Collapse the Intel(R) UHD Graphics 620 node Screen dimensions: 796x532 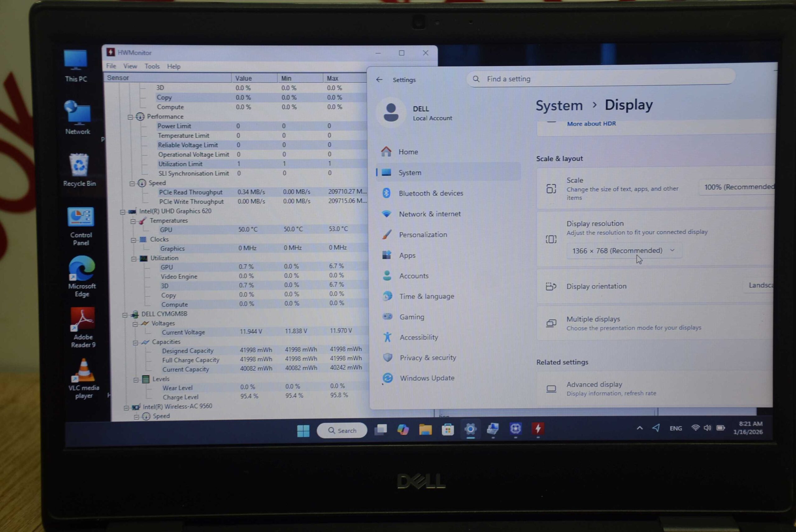point(123,212)
